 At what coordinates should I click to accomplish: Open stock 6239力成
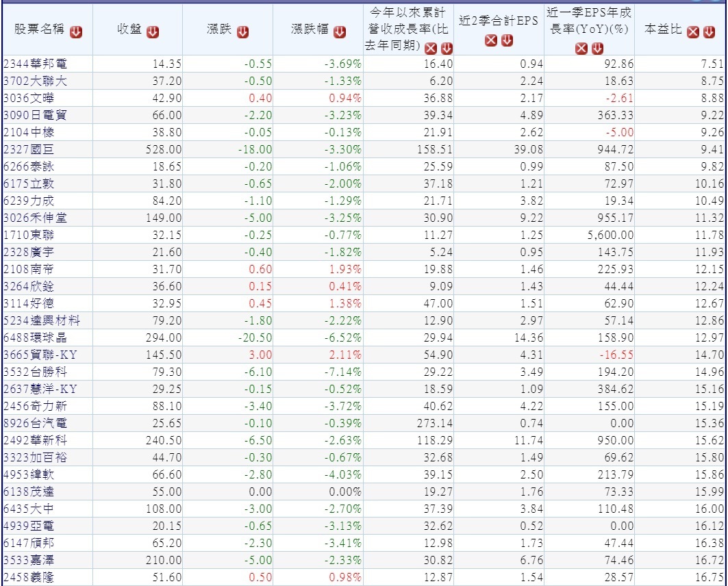[x=29, y=201]
